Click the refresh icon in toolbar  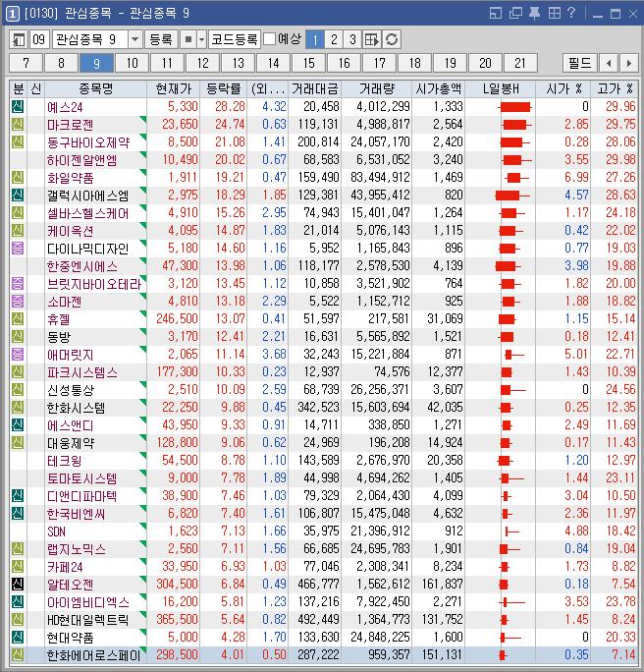point(392,40)
